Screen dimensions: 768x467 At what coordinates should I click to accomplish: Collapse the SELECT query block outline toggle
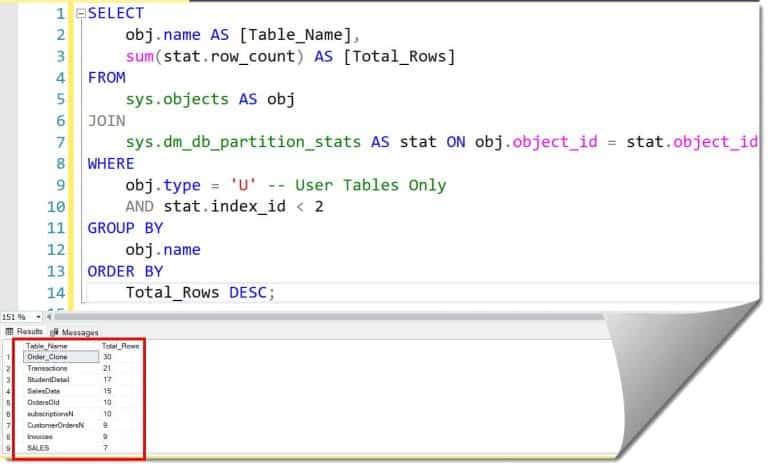click(x=81, y=14)
